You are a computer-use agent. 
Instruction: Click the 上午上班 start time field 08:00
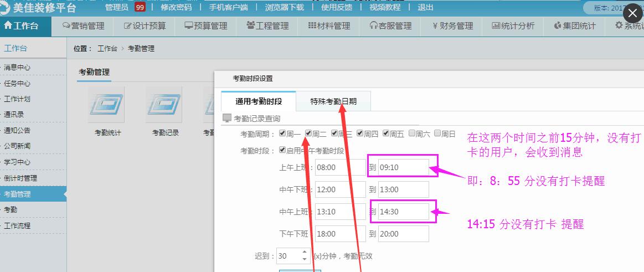[x=340, y=167]
